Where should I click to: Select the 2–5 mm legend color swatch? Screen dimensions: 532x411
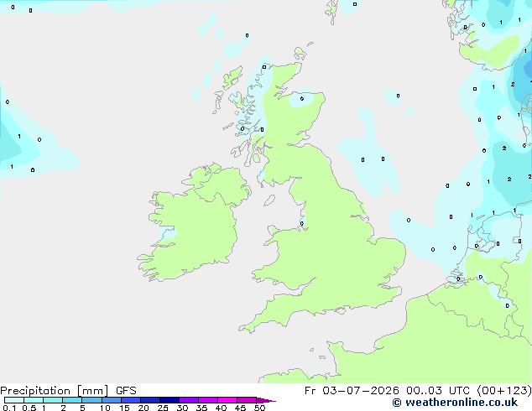point(72,400)
